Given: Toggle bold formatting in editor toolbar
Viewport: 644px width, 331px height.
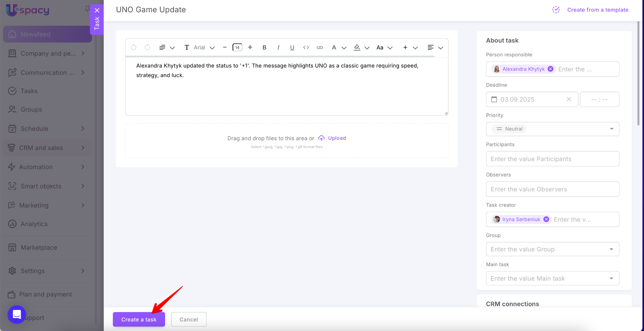Looking at the screenshot, I should (264, 48).
